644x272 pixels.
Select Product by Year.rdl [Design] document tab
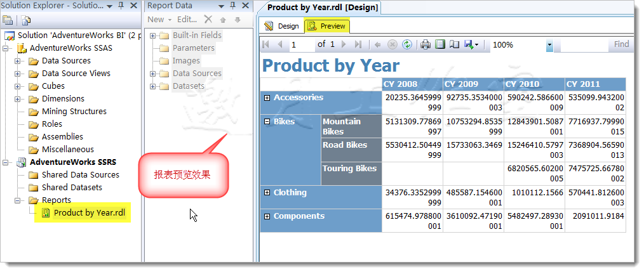pyautogui.click(x=322, y=8)
